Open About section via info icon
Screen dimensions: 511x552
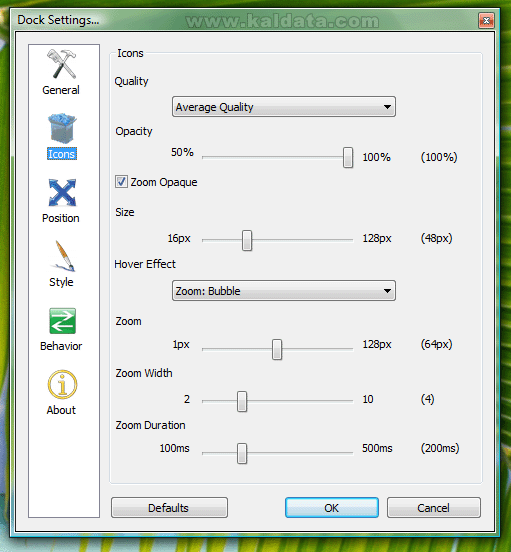[x=62, y=384]
